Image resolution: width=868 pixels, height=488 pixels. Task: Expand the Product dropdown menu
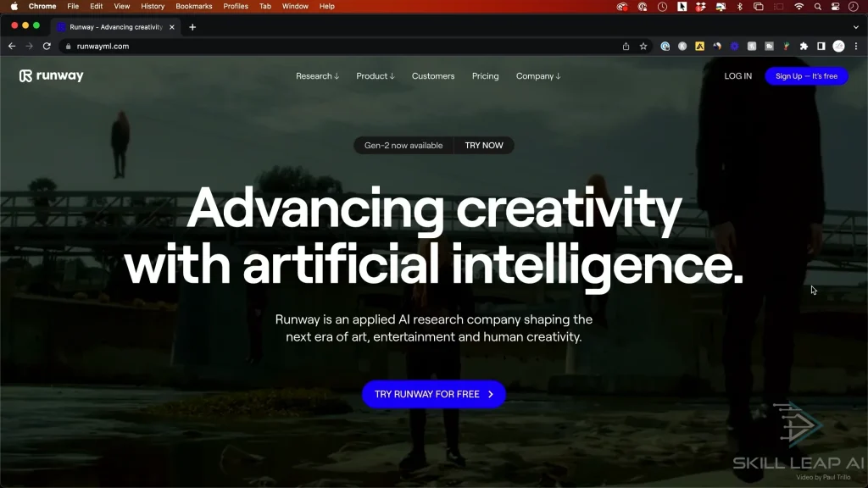pos(375,76)
